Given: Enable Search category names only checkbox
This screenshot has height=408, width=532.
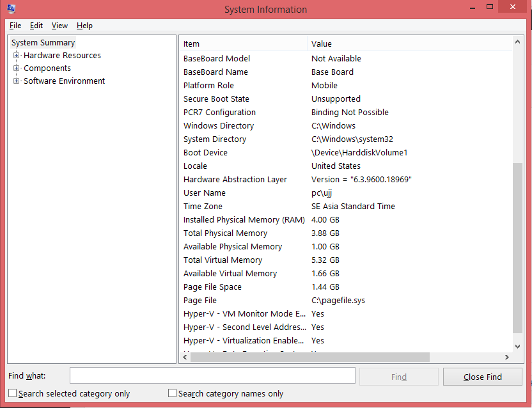Looking at the screenshot, I should pyautogui.click(x=173, y=393).
